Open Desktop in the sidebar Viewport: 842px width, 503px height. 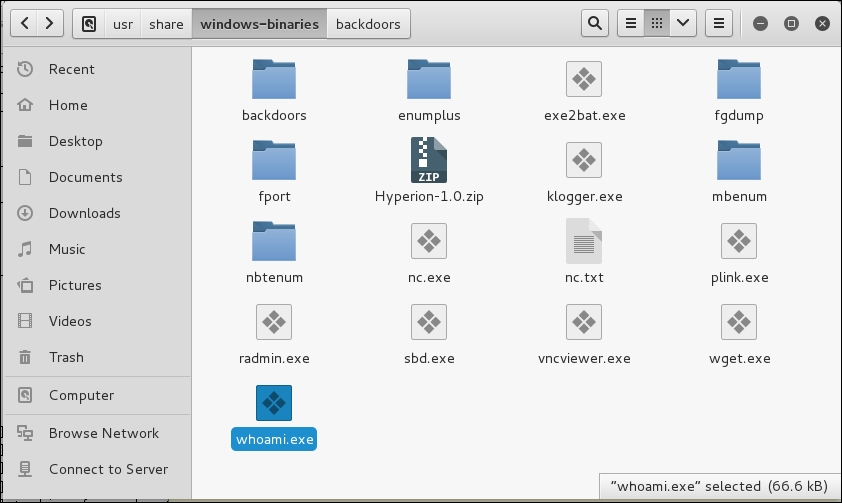[97, 141]
